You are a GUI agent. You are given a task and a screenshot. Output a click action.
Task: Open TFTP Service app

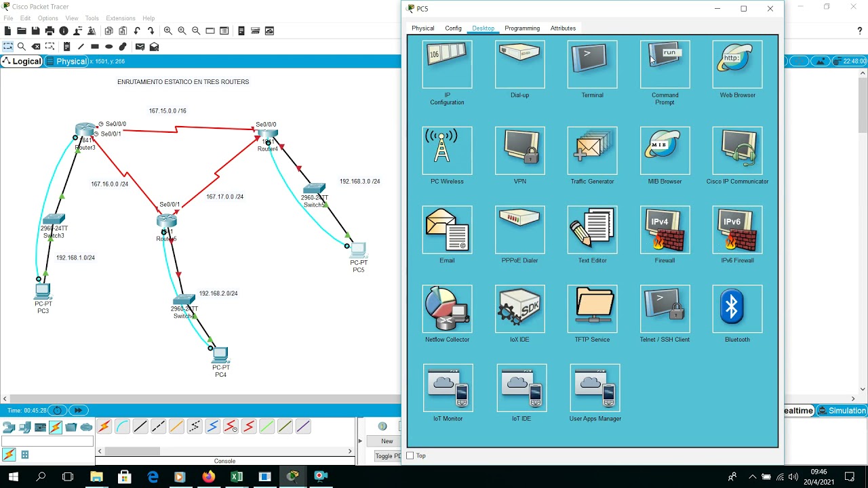pos(592,309)
